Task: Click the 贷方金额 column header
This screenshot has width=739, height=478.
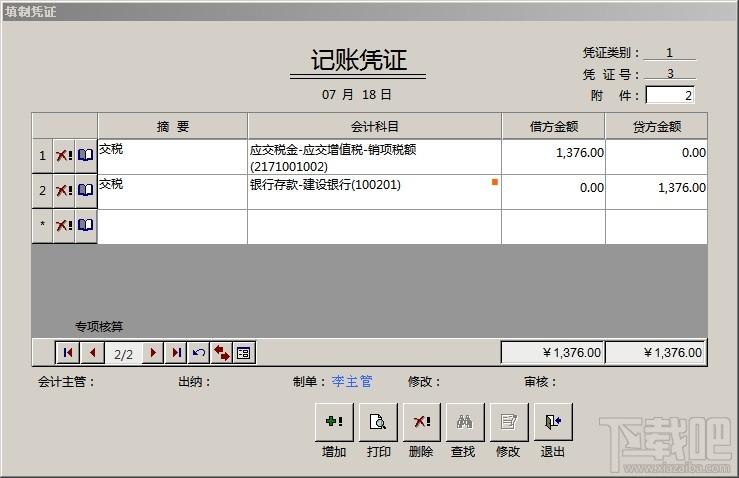Action: [x=657, y=126]
